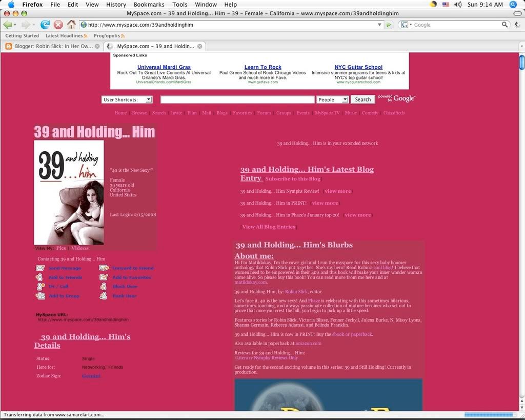Reload the page with the blue refresh icon
Image resolution: width=525 pixels, height=420 pixels.
45,25
